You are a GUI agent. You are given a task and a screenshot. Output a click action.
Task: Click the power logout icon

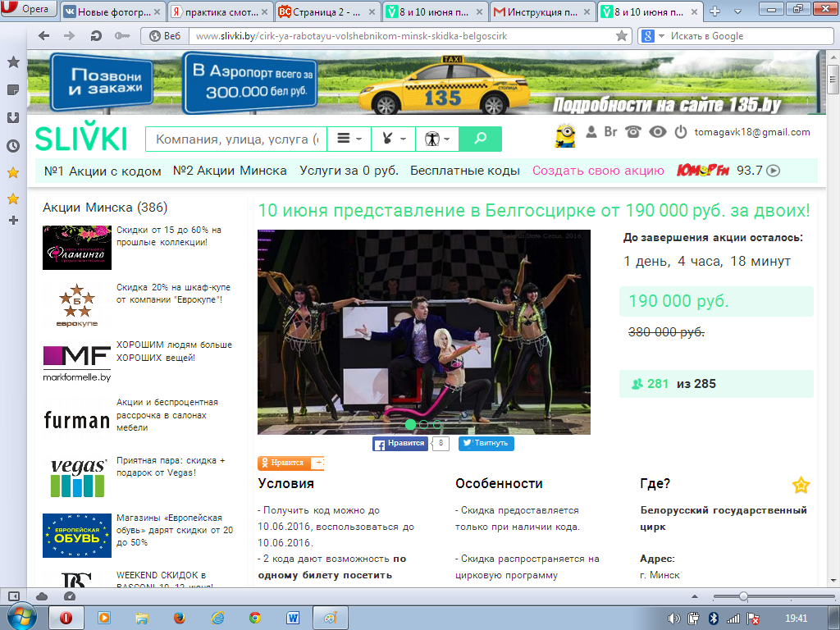[x=680, y=132]
